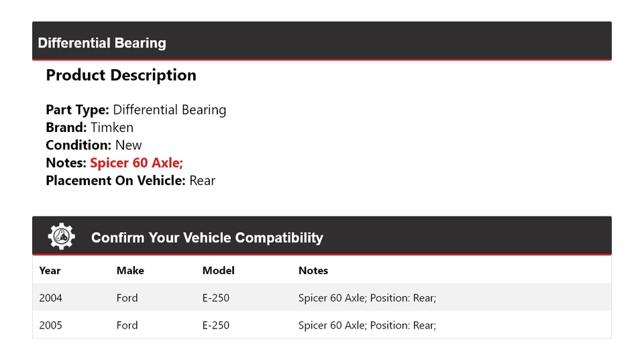Click E-250 in the 2005 row

(215, 325)
